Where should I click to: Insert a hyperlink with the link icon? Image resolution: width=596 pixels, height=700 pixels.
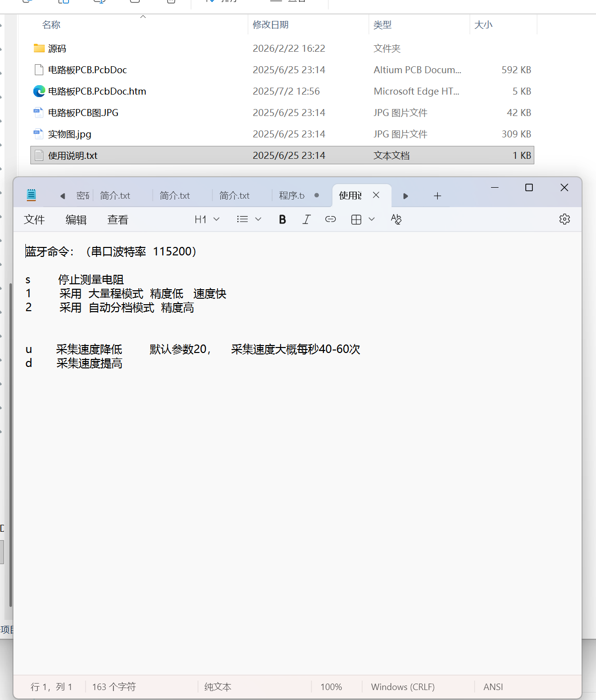pos(330,220)
